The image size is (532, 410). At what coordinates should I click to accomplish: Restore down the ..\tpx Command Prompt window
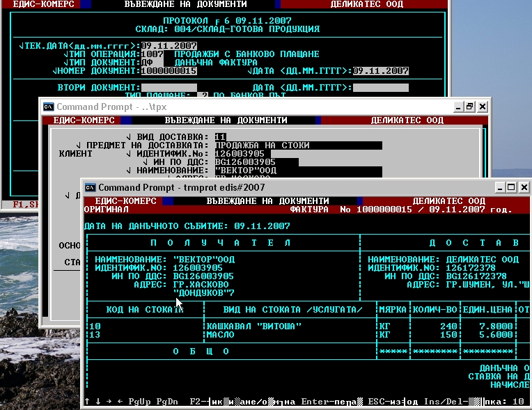[x=469, y=107]
